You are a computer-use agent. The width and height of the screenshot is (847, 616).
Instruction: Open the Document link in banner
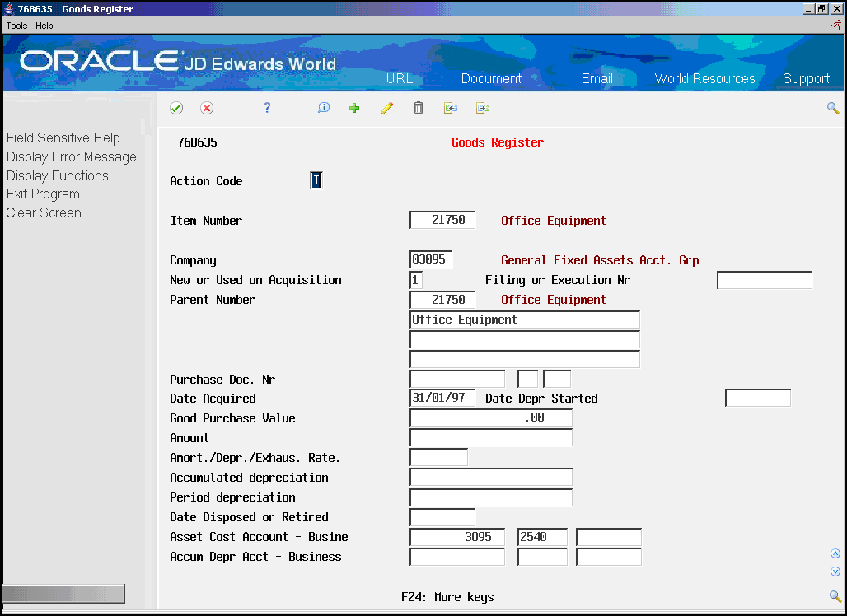pyautogui.click(x=491, y=78)
